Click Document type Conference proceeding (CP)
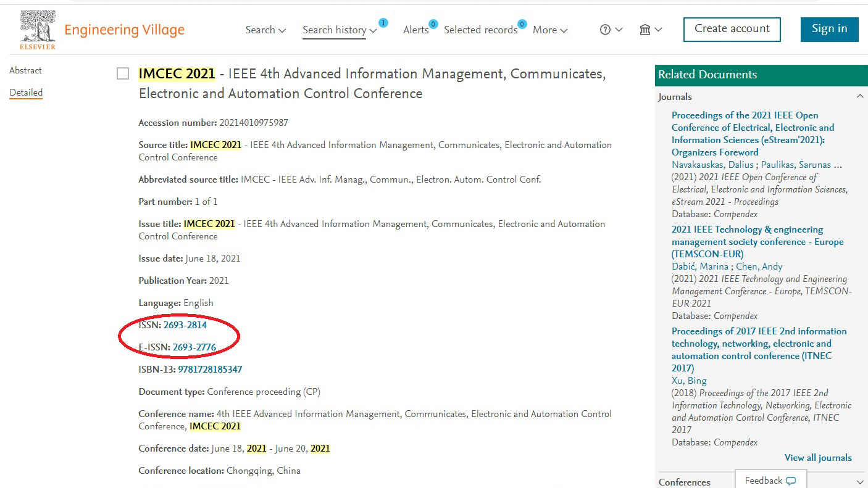 pyautogui.click(x=264, y=392)
